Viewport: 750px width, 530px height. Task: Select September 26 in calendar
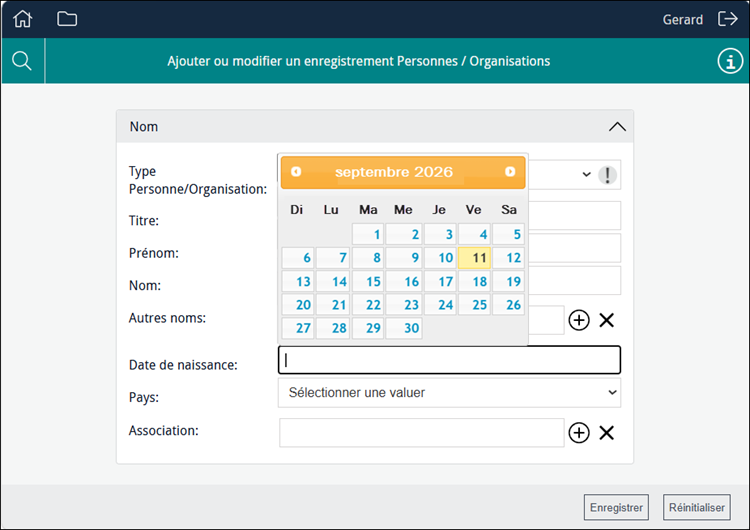point(508,305)
